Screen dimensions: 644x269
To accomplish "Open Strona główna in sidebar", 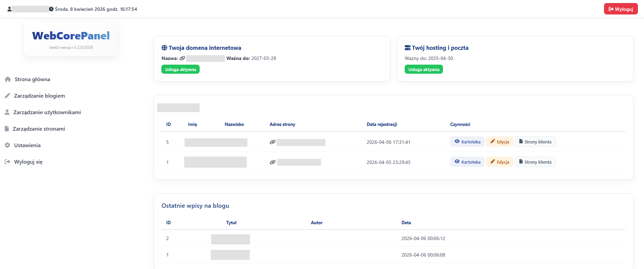I will coord(32,79).
